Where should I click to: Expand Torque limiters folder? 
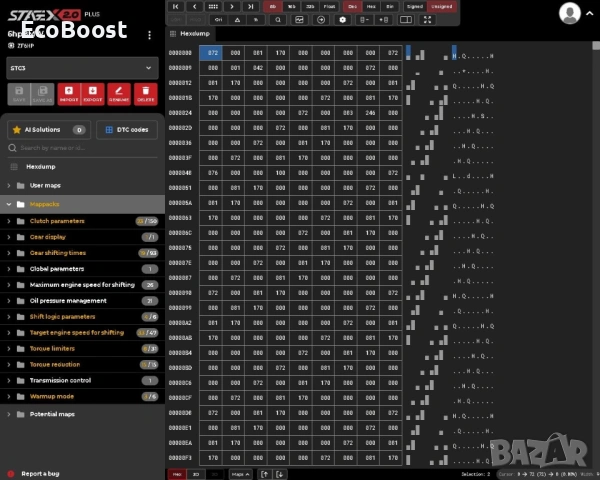pos(9,349)
